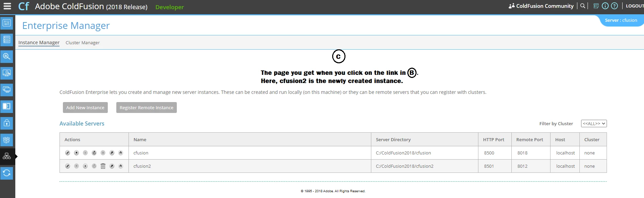Screen dimensions: 644x198
Task: Open the magnifier-with-gear sidebar icon
Action: pyautogui.click(x=6, y=56)
